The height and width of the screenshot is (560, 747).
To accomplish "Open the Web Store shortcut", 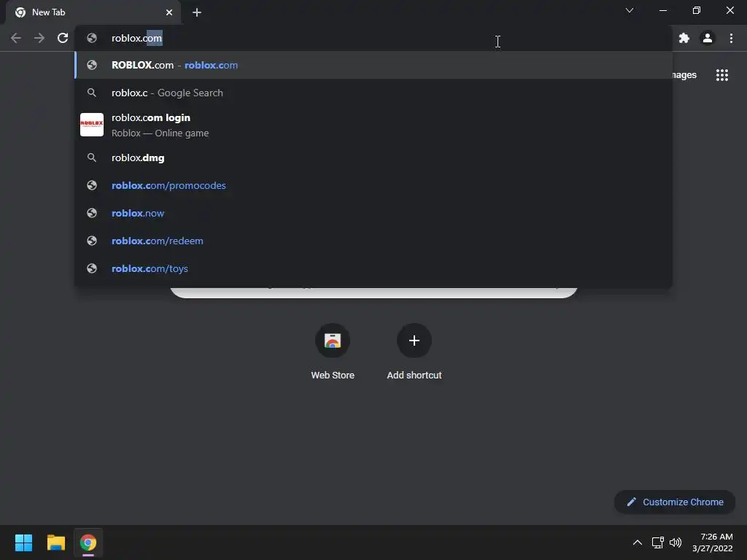I will pos(333,351).
